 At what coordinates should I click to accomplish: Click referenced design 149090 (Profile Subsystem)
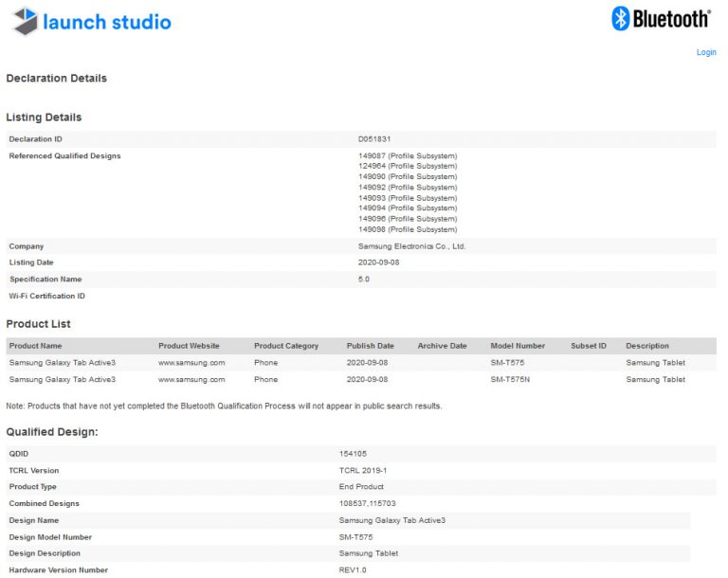click(408, 176)
